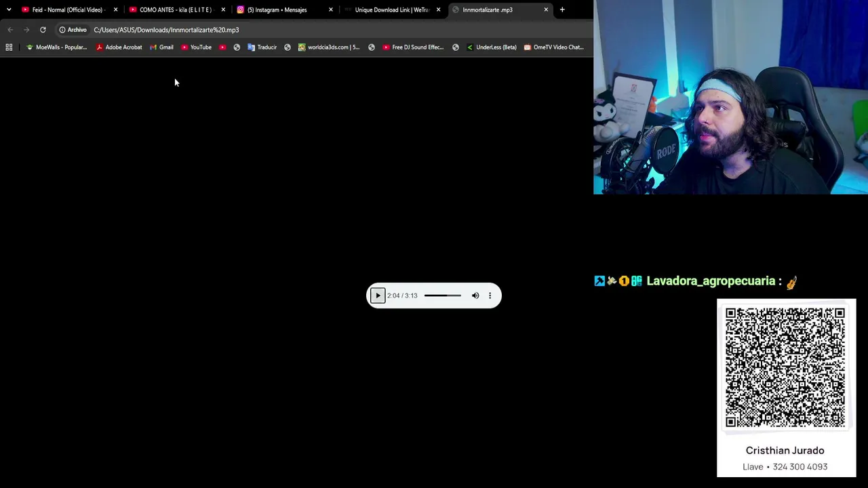Open the globe bookmark just before UnderLess
This screenshot has height=488, width=868.
[x=456, y=47]
